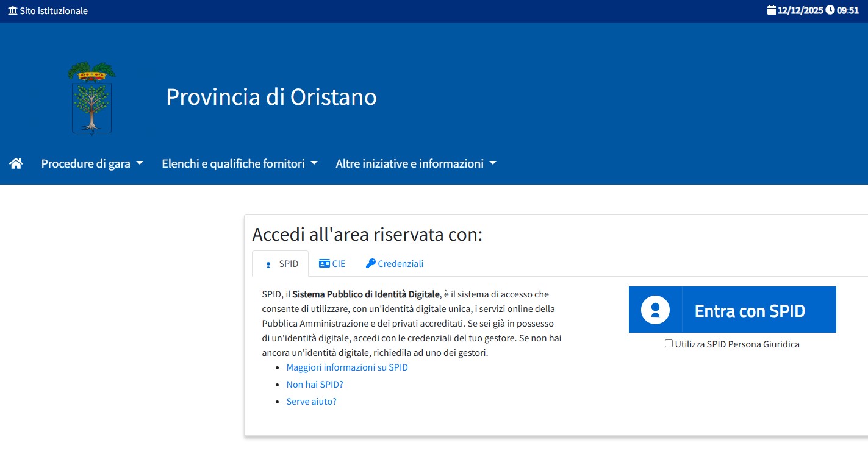Viewport: 868px width, 465px height.
Task: Enable Utilizza SPID Persona Giuridica
Action: 669,344
